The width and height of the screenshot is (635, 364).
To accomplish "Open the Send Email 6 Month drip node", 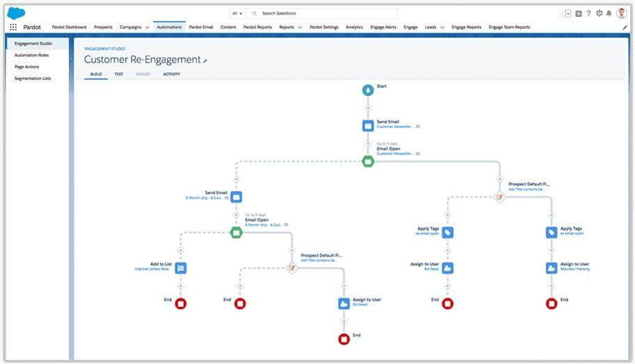I will tap(237, 197).
